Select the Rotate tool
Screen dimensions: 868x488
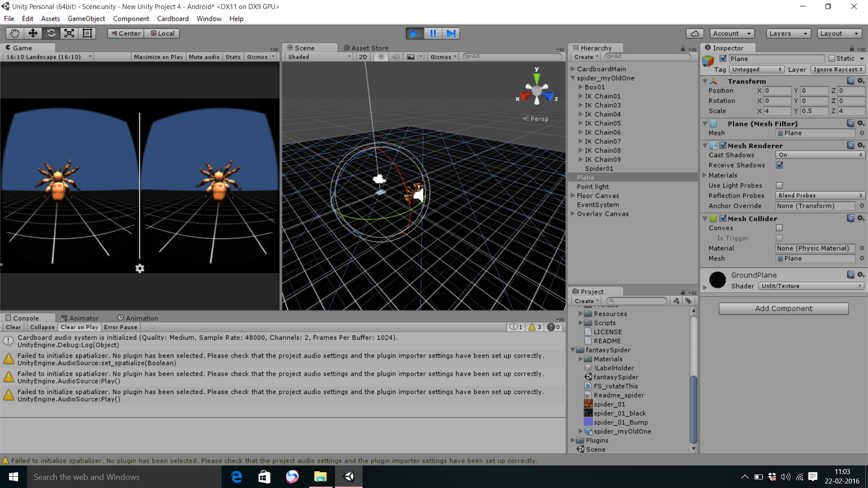click(51, 33)
